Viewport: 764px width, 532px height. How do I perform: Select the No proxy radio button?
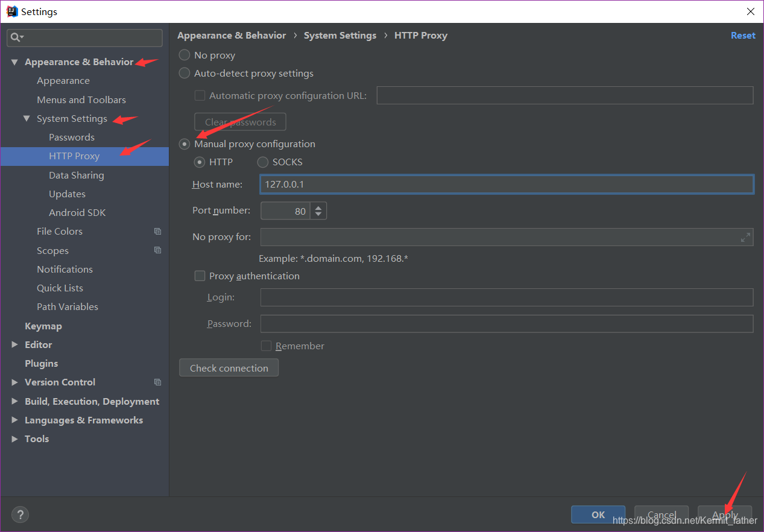185,55
